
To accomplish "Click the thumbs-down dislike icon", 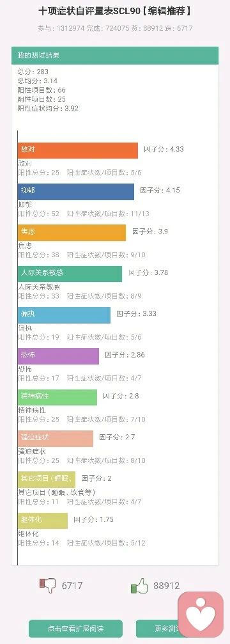I will tap(47, 585).
